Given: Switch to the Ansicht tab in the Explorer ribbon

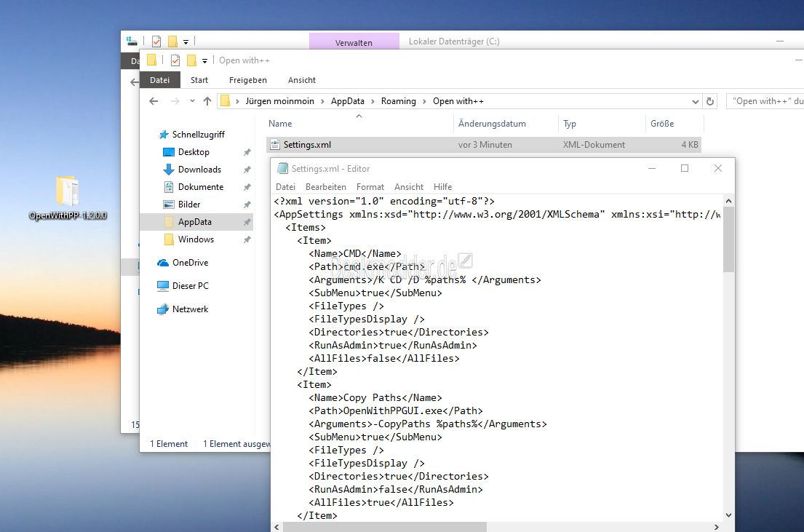Looking at the screenshot, I should (x=301, y=80).
